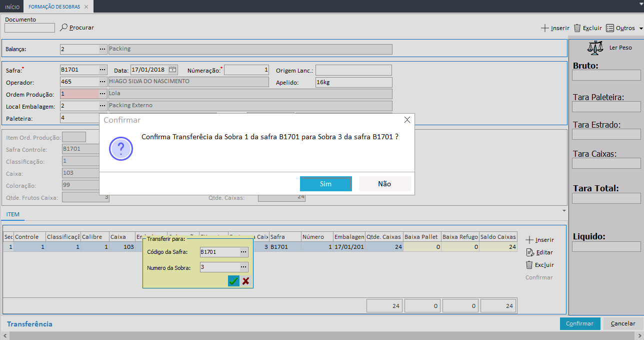Click the bottom Confirmar button
Screen dimensions: 644x340
pyautogui.click(x=580, y=323)
